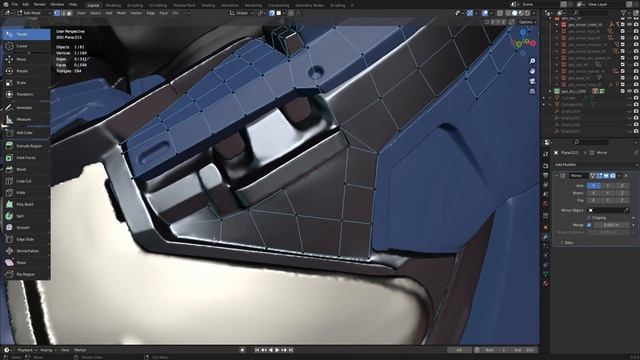The height and width of the screenshot is (360, 640).
Task: Open the outliner filter dropdown
Action: [x=625, y=13]
